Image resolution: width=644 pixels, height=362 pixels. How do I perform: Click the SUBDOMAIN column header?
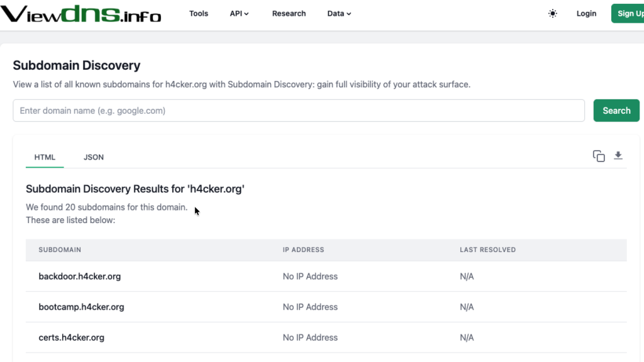(x=60, y=250)
